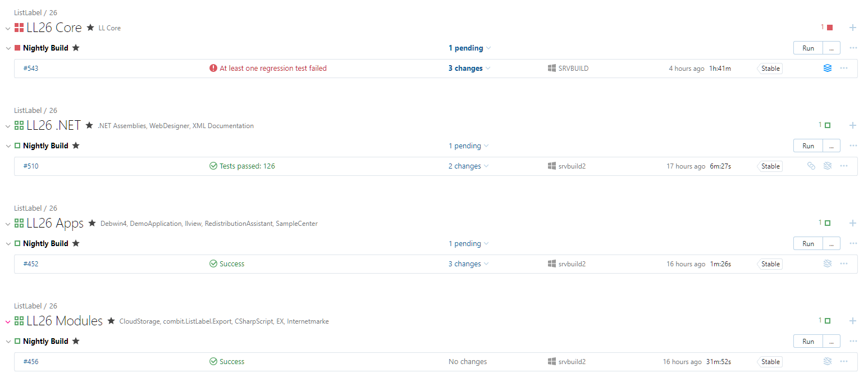The image size is (868, 377).
Task: Star the LL26 .NET project
Action: click(89, 125)
